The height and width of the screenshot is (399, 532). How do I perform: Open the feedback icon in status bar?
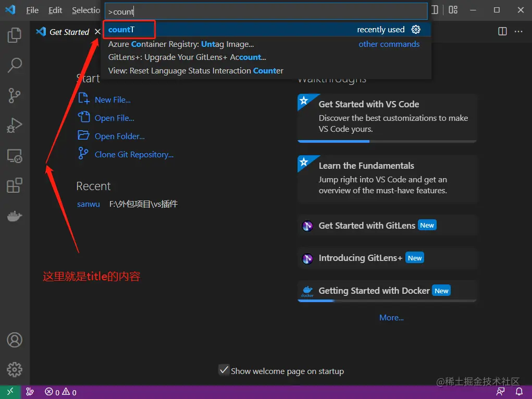(x=501, y=392)
